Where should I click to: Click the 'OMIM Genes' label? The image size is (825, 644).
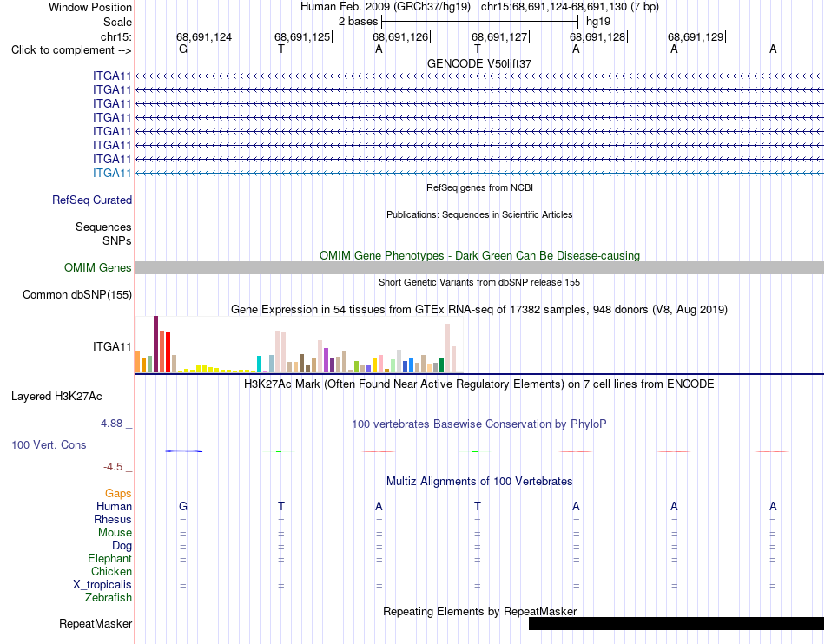pyautogui.click(x=97, y=267)
